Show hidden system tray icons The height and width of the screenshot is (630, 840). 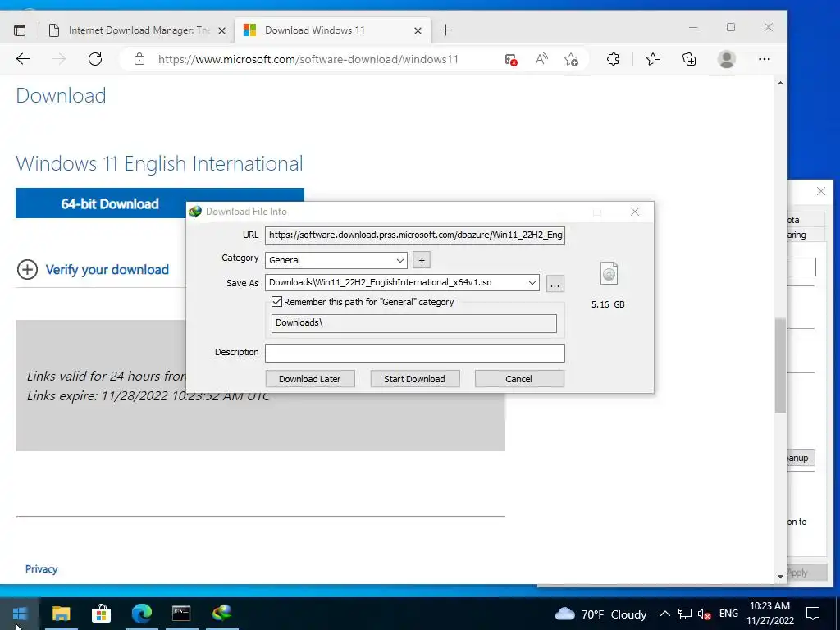click(664, 614)
